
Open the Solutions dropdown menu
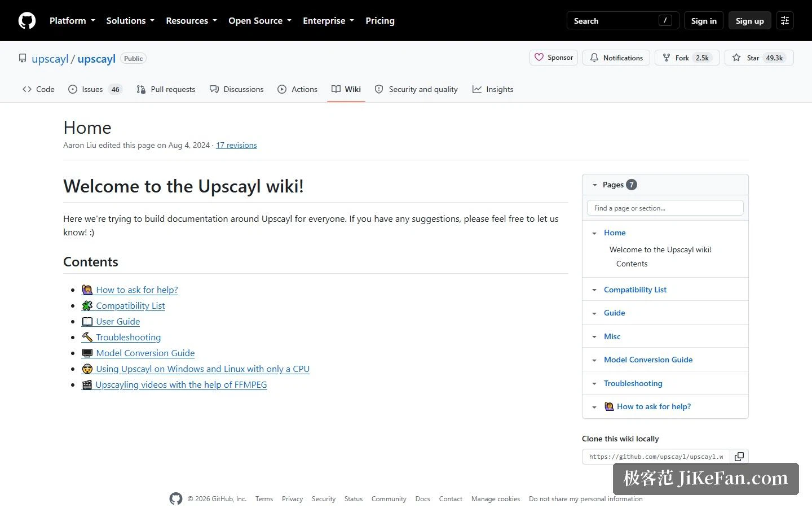coord(130,21)
